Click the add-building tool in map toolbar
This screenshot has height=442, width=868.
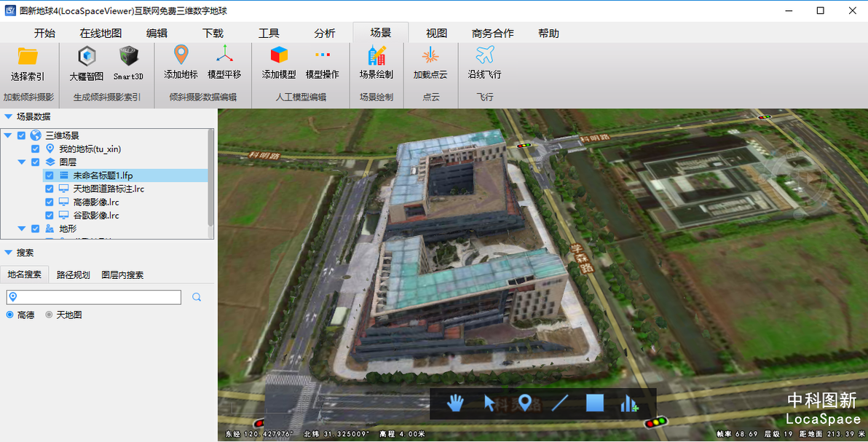click(629, 403)
